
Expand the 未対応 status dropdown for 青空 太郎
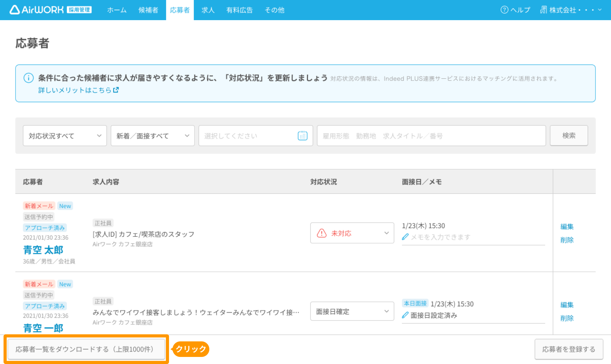click(352, 233)
